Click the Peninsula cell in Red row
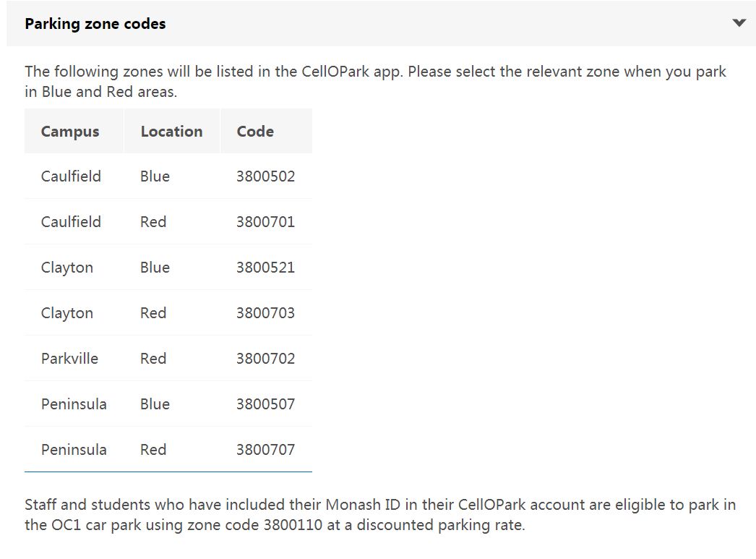Screen dimensions: 756x559 point(74,450)
